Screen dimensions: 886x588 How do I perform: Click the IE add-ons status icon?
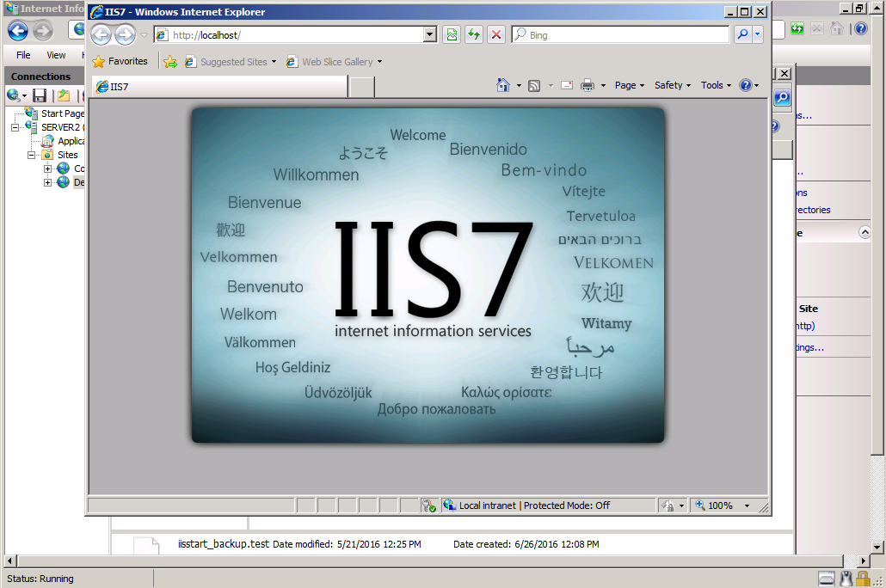pos(429,505)
